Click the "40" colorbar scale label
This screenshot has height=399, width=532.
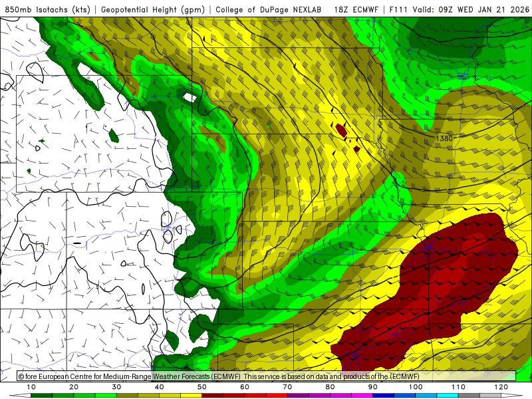[159, 387]
